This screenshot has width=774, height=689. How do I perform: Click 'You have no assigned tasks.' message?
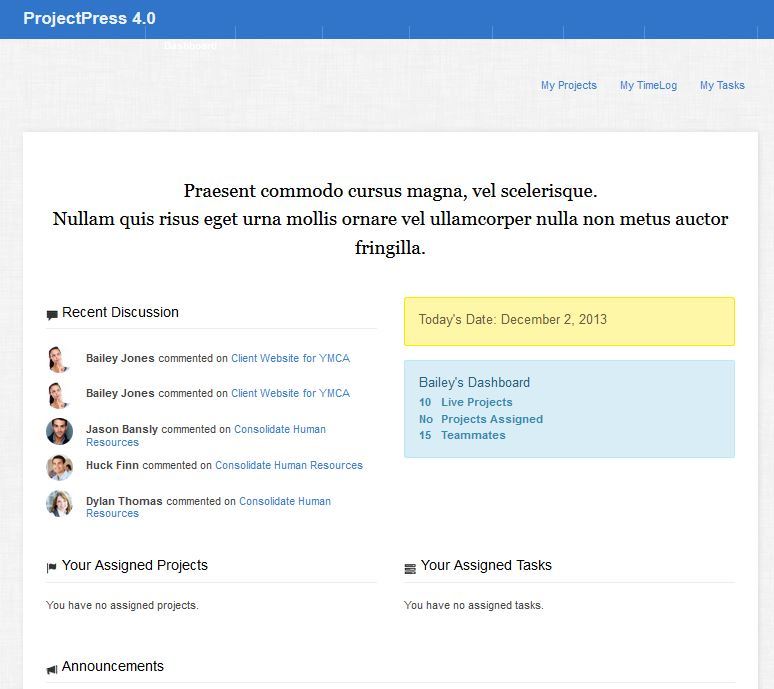point(473,605)
